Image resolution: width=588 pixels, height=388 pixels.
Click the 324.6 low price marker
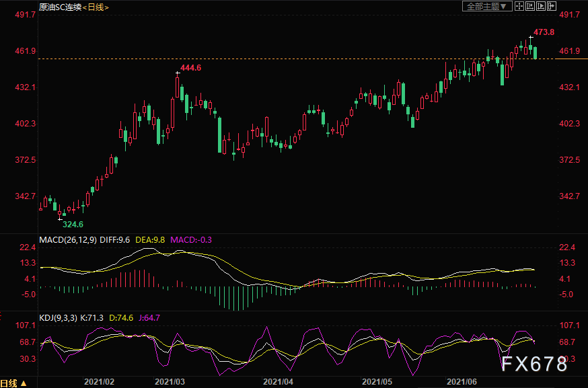(73, 224)
